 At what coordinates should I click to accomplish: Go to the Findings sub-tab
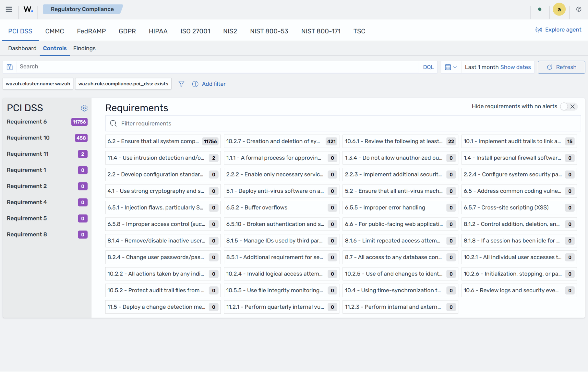[x=84, y=48]
